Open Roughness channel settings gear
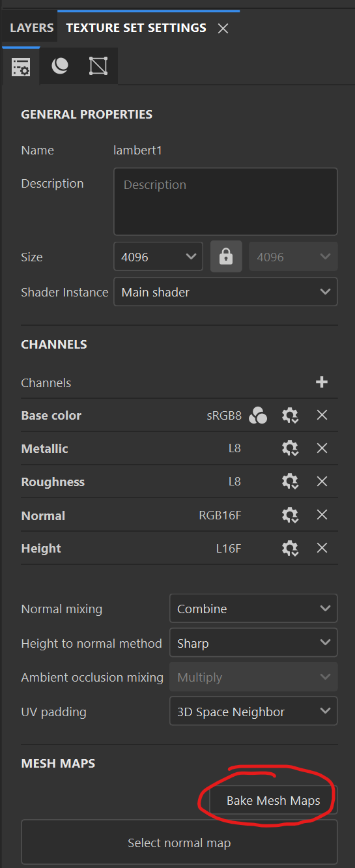This screenshot has width=355, height=868. coord(290,482)
